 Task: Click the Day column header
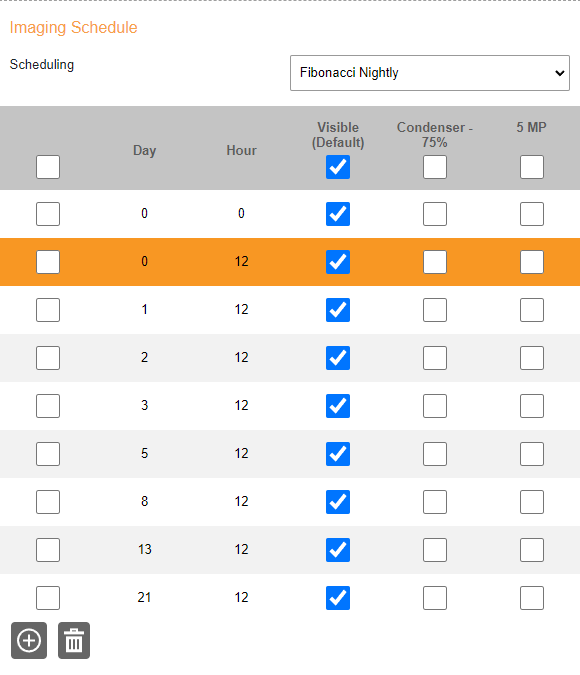click(x=145, y=150)
